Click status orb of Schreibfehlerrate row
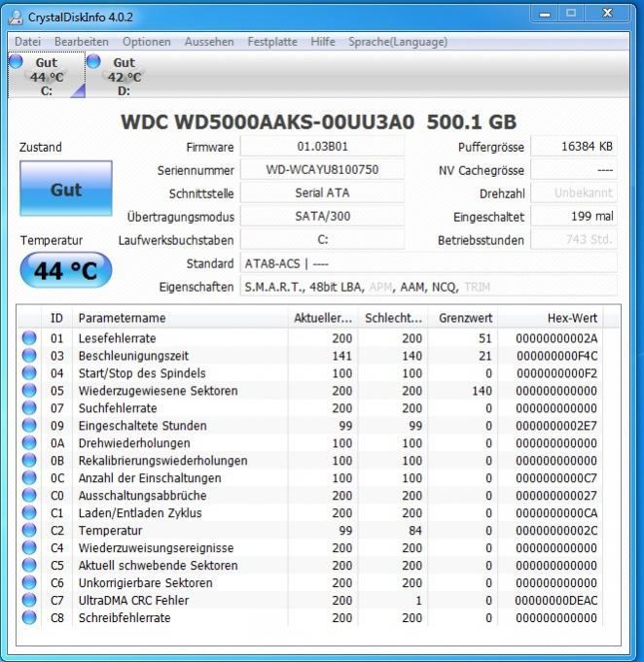Viewport: 644px width, 662px height. (x=29, y=617)
